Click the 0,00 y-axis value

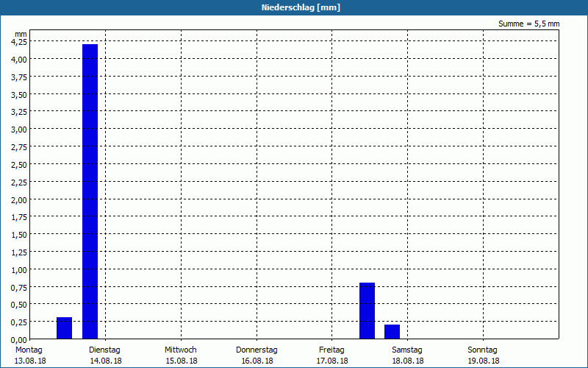pos(19,340)
